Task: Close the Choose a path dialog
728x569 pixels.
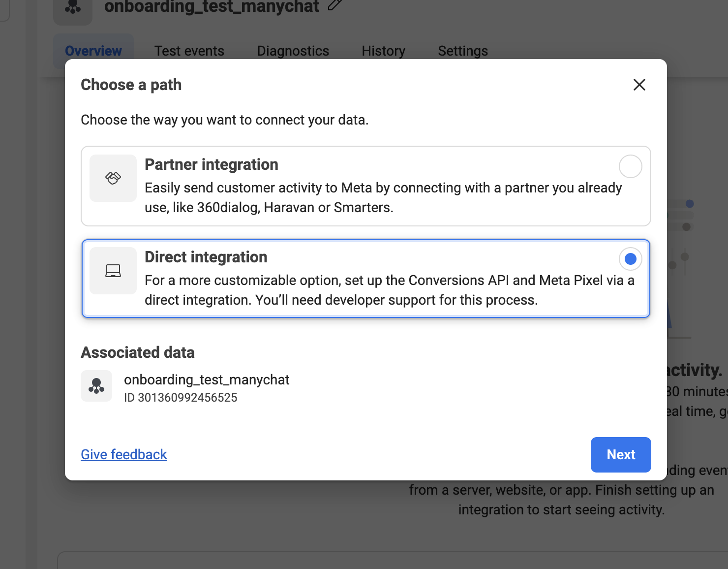Action: click(639, 85)
